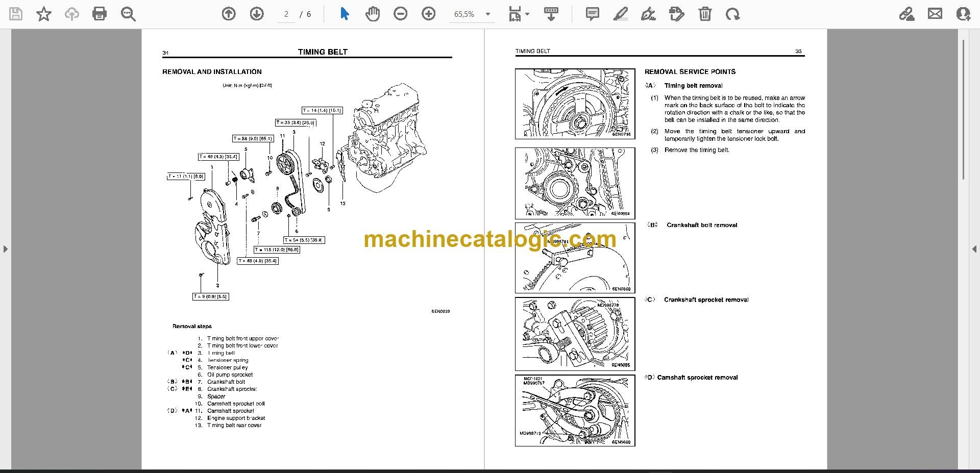Activate the hand pan tool

coord(373,14)
